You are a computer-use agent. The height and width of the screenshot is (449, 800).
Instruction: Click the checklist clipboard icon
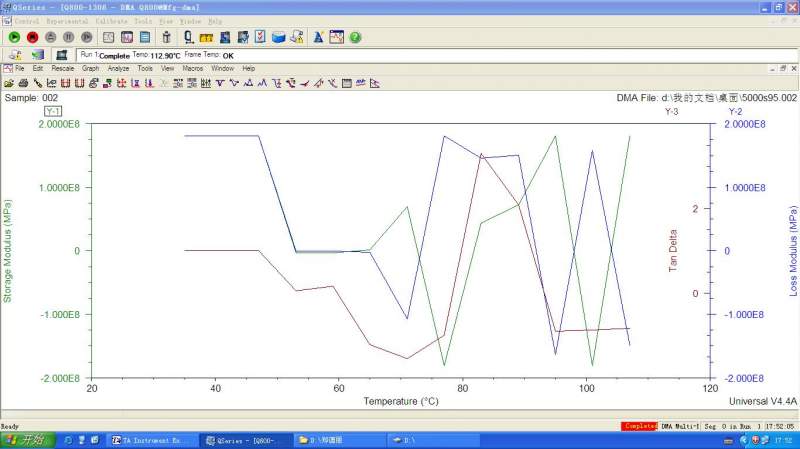click(260, 37)
